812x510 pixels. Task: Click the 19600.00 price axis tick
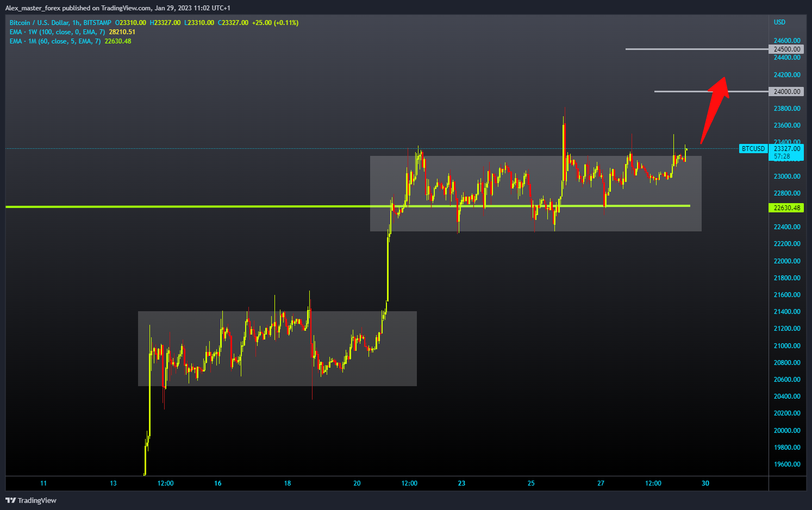(786, 464)
